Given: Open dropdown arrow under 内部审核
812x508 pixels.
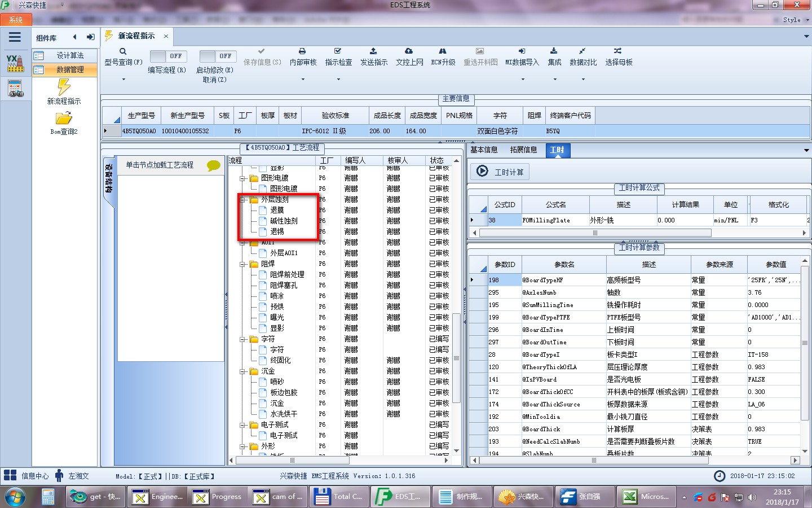Looking at the screenshot, I should coord(303,80).
